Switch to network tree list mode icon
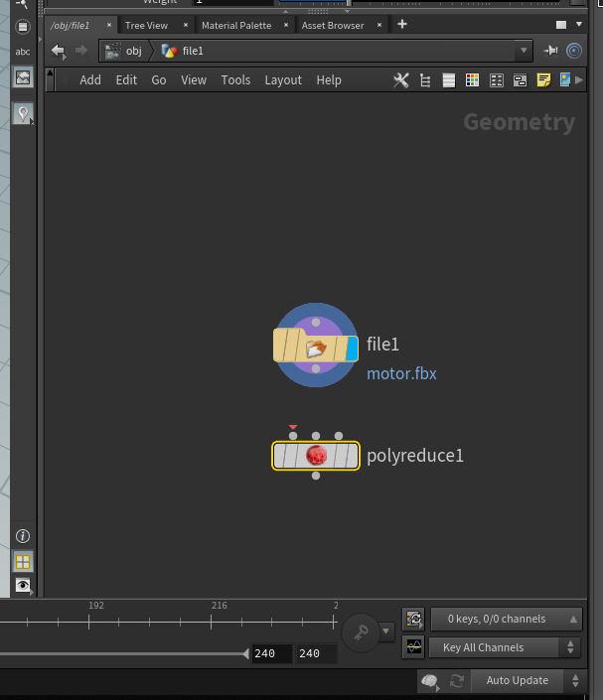 click(425, 80)
